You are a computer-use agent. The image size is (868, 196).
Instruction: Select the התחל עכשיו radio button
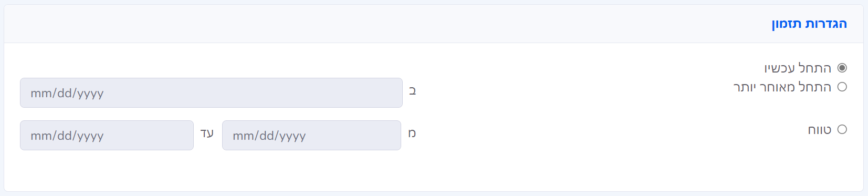[842, 68]
